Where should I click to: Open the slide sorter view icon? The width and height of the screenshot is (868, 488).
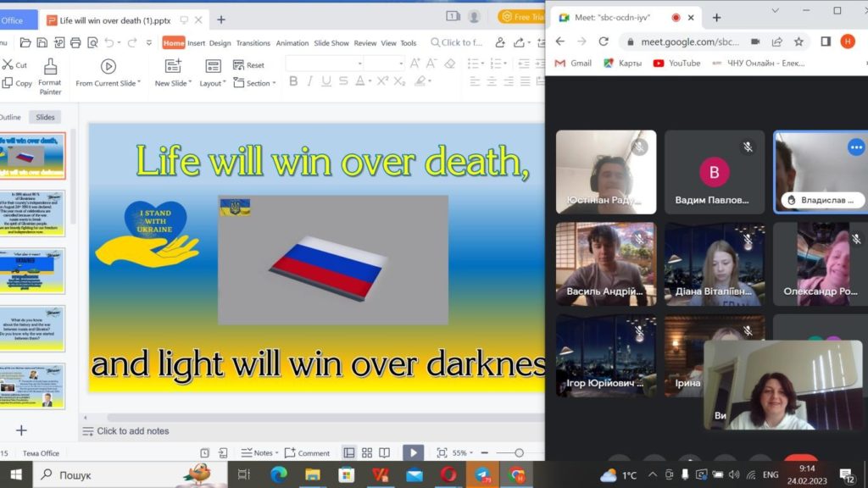pyautogui.click(x=367, y=453)
